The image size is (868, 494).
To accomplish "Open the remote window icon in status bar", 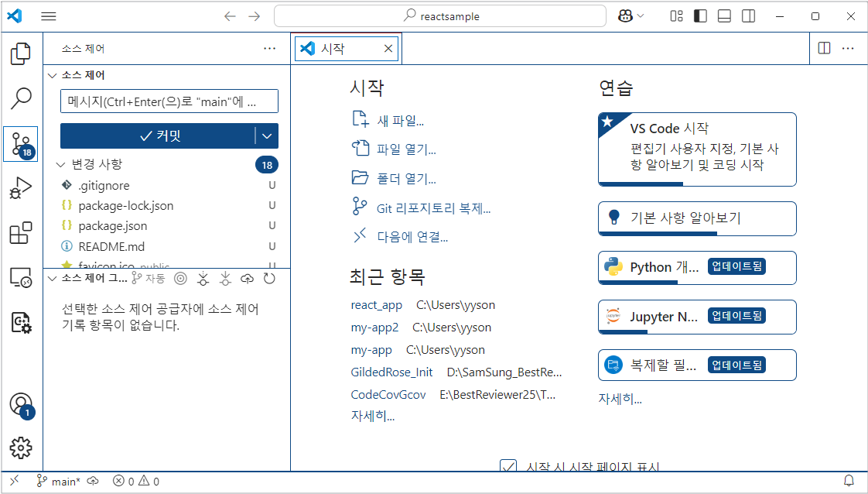I will click(x=15, y=481).
